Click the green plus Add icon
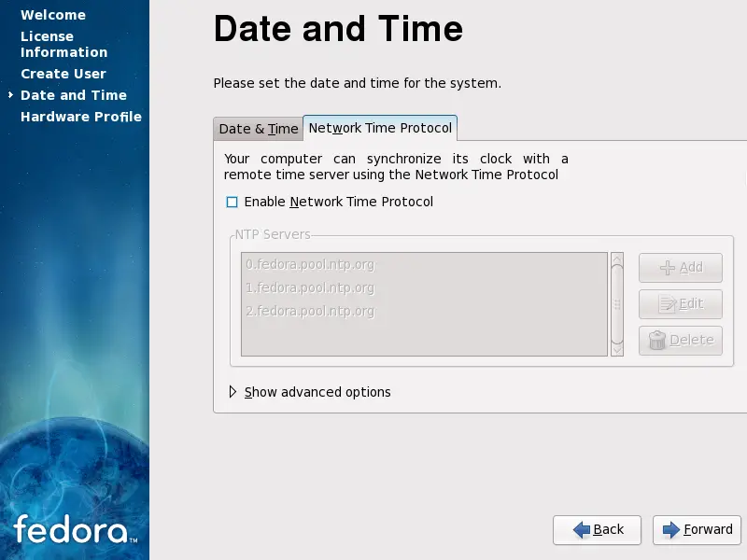 (669, 268)
